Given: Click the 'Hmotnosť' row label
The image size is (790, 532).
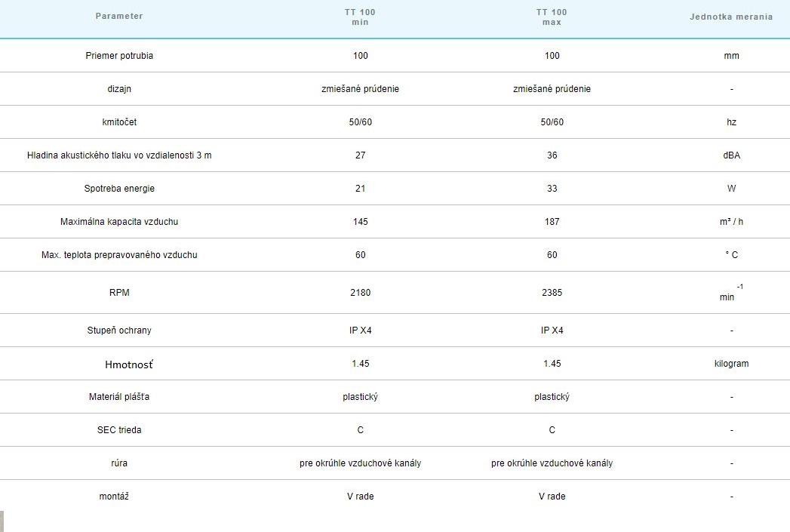Looking at the screenshot, I should pos(128,364).
